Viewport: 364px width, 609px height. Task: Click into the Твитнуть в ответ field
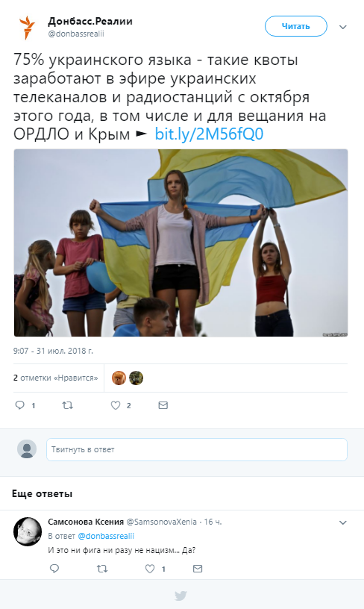197,449
